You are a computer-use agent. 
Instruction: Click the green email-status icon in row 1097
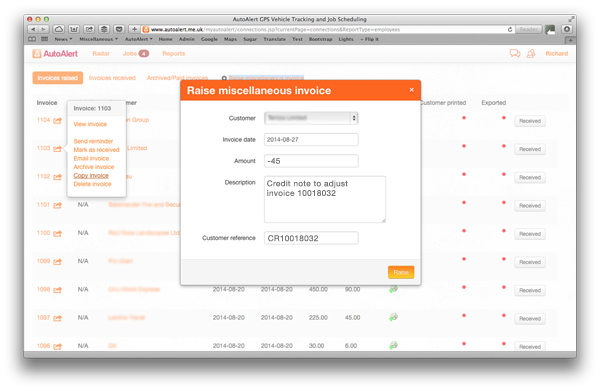pos(393,317)
